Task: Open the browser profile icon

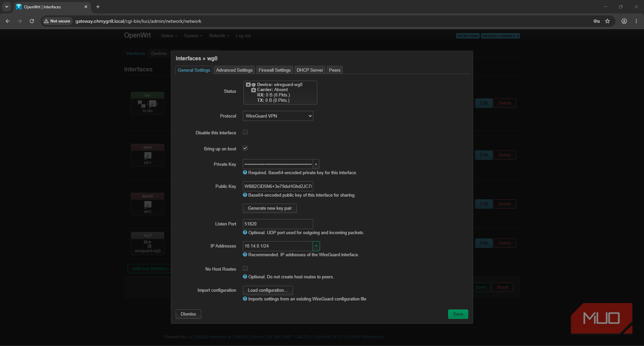Action: pyautogui.click(x=624, y=21)
